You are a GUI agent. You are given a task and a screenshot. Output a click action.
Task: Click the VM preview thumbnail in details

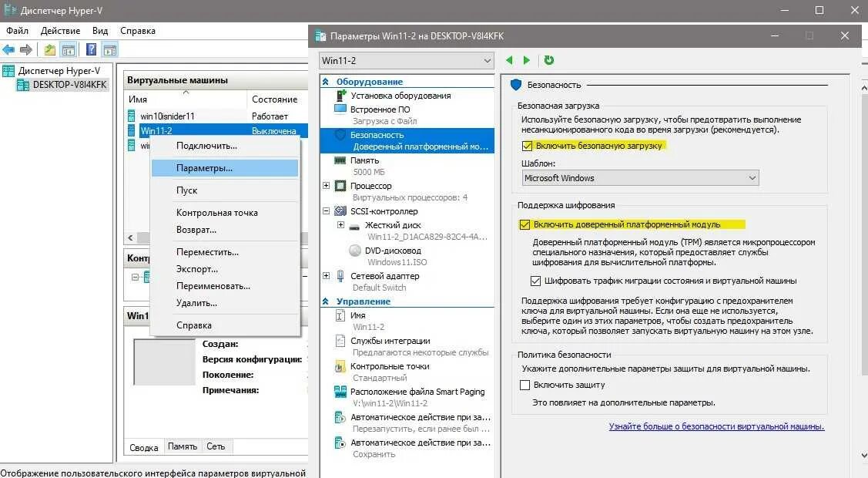tap(164, 362)
